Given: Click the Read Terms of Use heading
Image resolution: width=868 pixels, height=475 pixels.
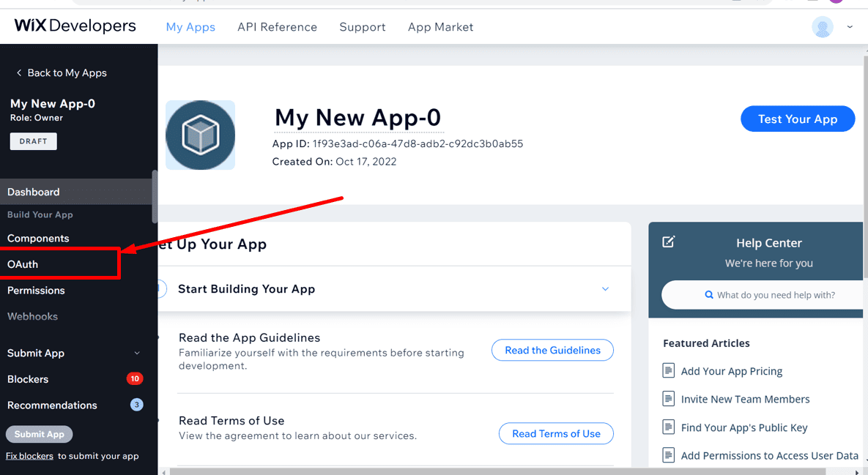Looking at the screenshot, I should (231, 421).
